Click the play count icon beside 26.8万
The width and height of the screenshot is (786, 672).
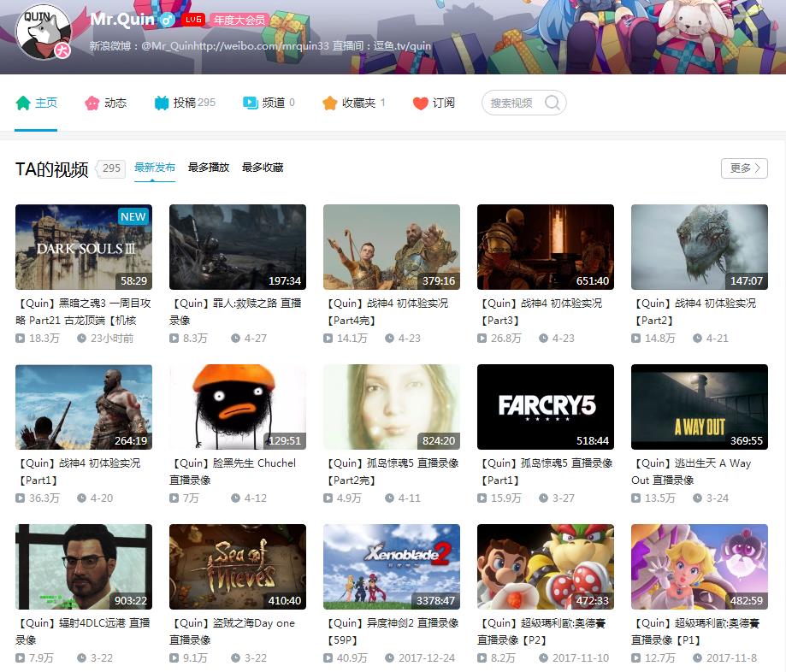point(482,339)
